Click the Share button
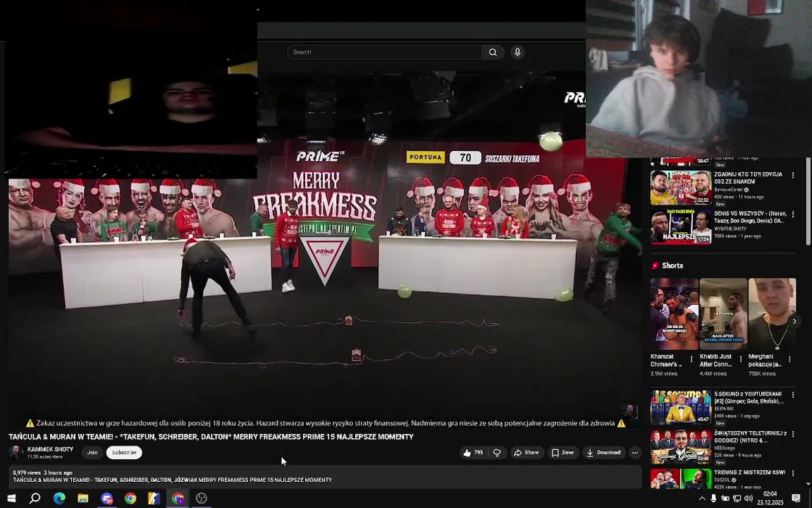 tap(527, 452)
